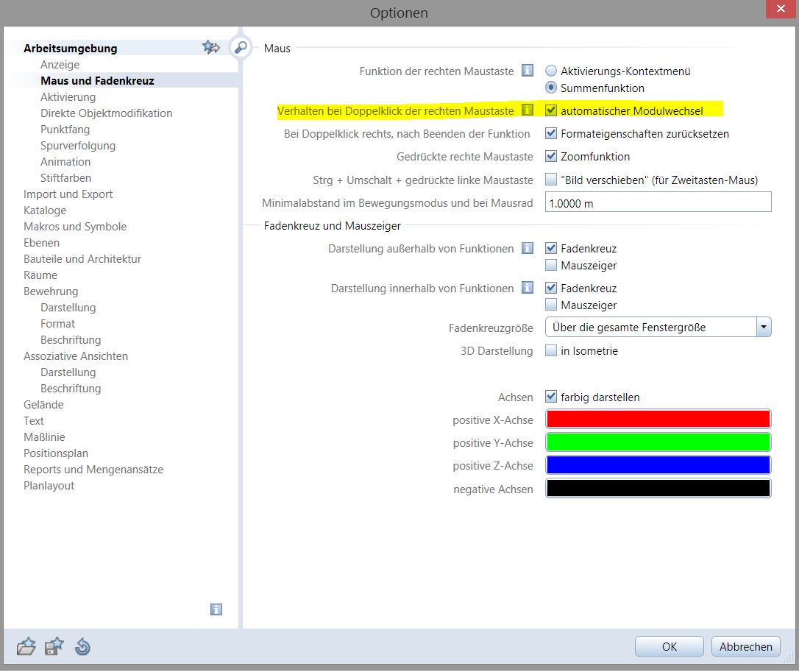Click the load favorites folder icon

click(x=26, y=647)
